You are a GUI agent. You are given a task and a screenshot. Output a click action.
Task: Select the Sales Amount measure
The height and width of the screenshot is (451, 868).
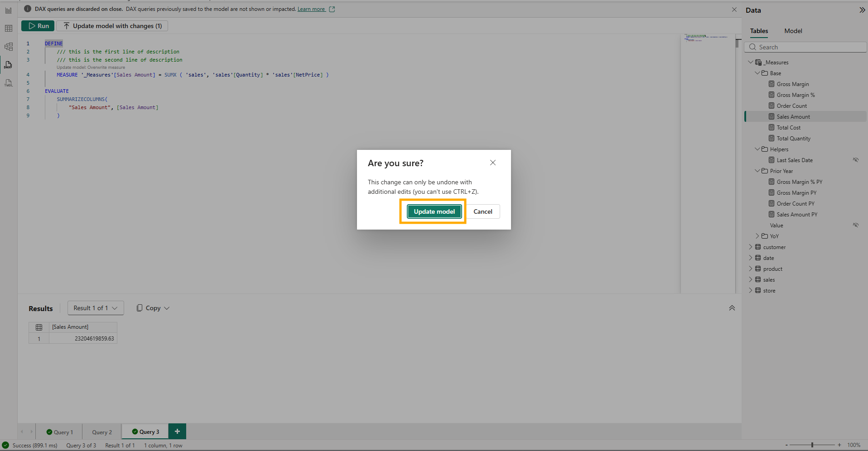(x=793, y=116)
